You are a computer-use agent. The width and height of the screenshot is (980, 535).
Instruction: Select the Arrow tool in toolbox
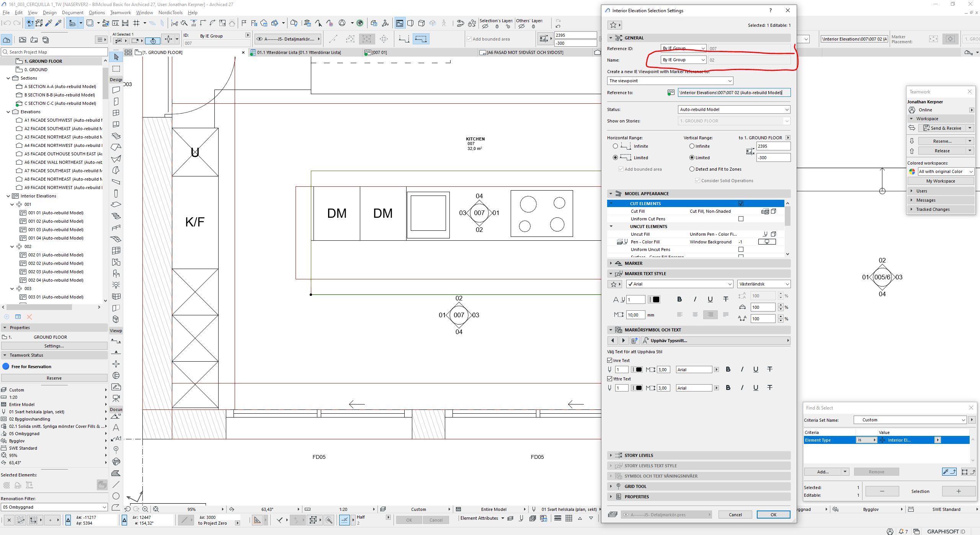coord(116,57)
